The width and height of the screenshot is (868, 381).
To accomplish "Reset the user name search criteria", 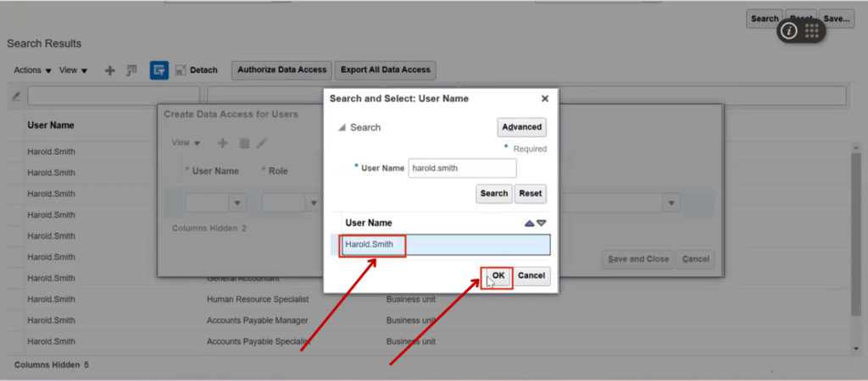I will pos(530,193).
